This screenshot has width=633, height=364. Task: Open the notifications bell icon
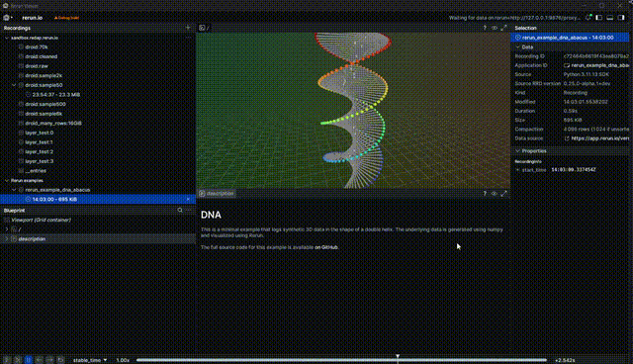(588, 18)
